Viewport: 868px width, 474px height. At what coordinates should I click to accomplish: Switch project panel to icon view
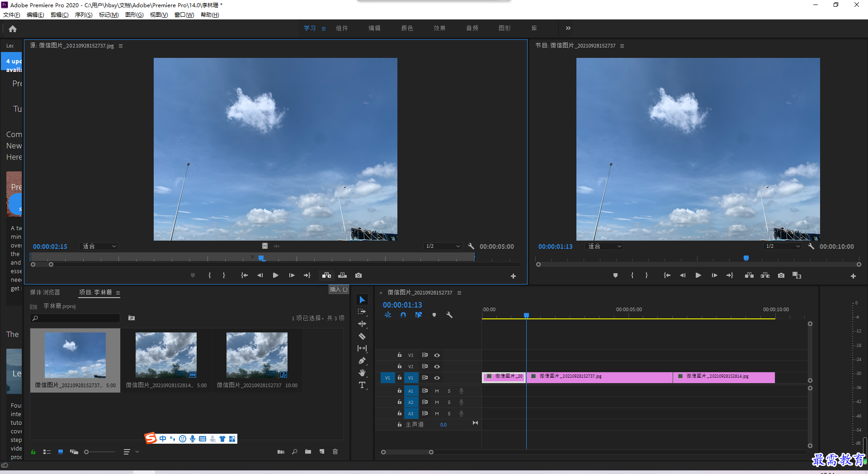point(61,452)
